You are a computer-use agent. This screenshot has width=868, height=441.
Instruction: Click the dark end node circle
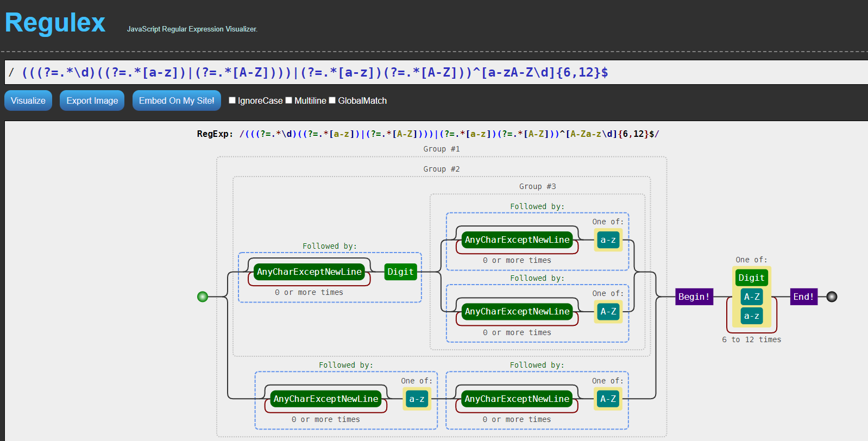(x=832, y=297)
